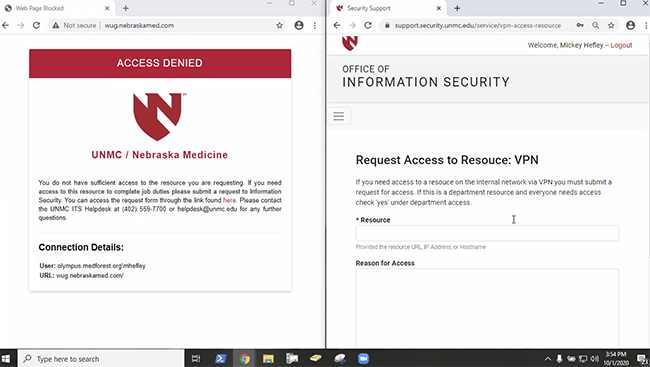Open new tab in left Chrome window
This screenshot has height=367, width=650.
(126, 8)
